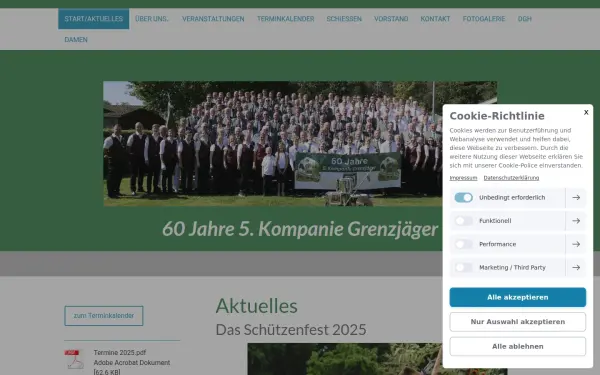Image resolution: width=600 pixels, height=375 pixels.
Task: Open the Über uns menu item
Action: point(152,19)
